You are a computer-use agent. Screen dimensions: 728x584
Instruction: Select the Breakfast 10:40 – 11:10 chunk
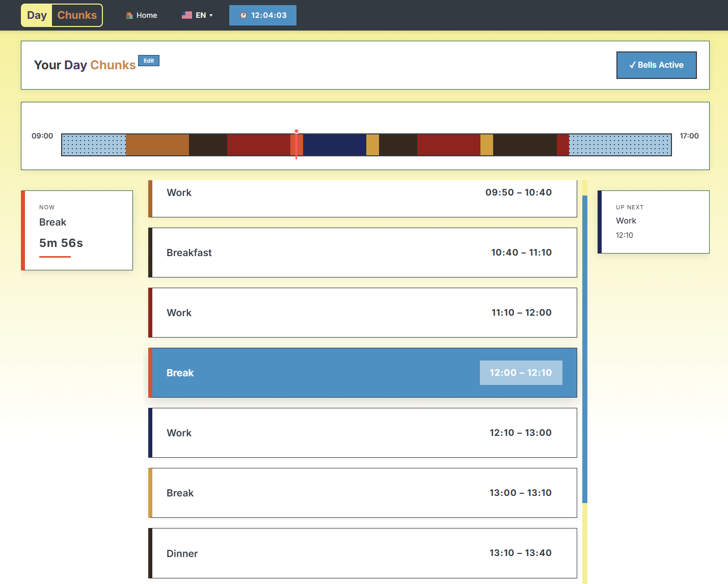point(363,253)
